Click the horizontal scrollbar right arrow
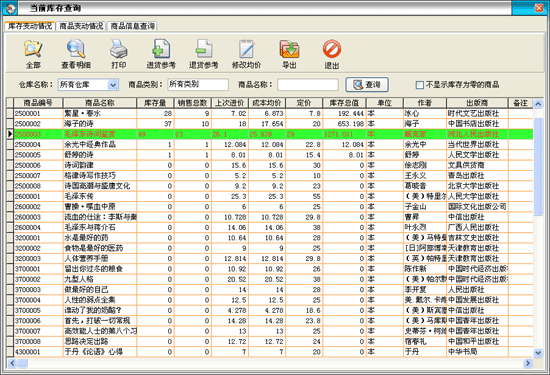The width and height of the screenshot is (550, 375). coord(528,363)
